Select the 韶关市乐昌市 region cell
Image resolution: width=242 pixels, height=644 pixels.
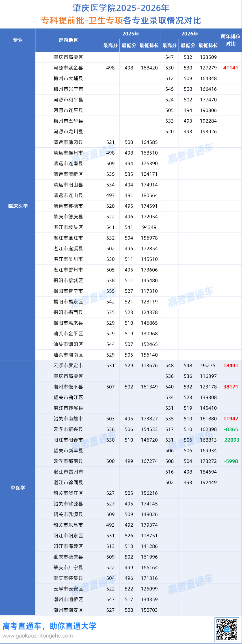click(x=68, y=525)
